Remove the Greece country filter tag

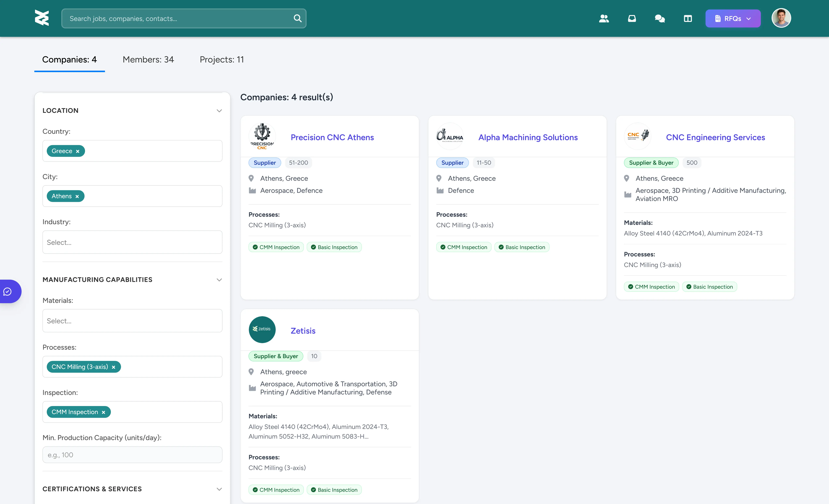pyautogui.click(x=78, y=151)
